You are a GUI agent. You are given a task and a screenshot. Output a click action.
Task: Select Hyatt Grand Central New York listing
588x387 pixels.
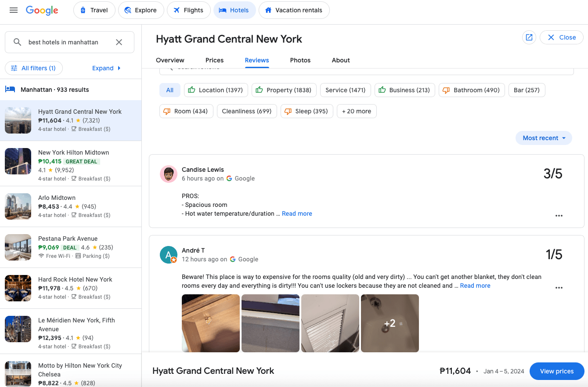coord(71,120)
